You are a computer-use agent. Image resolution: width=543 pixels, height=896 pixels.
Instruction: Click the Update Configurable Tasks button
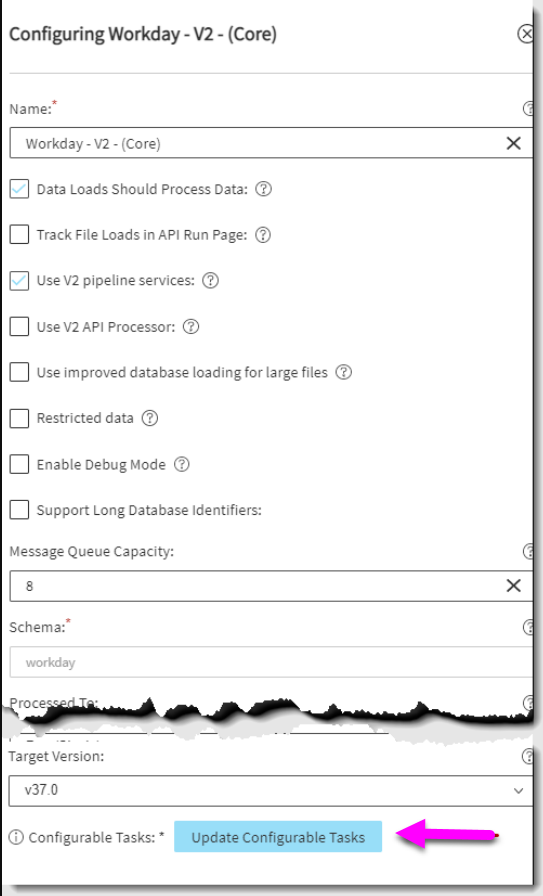click(x=278, y=837)
